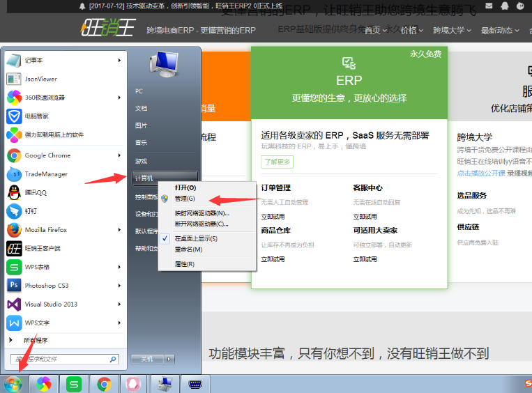
Task: Expand the Mozilla Firefox jump list arrow
Action: (x=119, y=230)
